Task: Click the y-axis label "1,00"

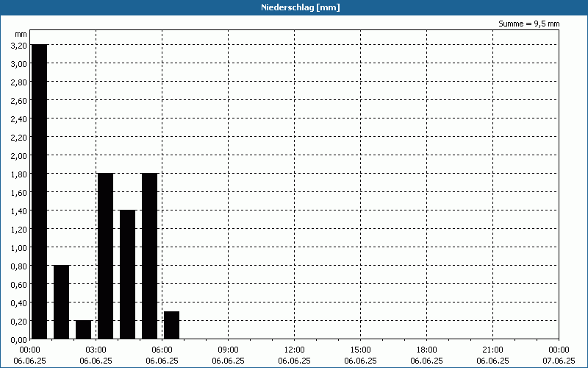Action: 19,248
